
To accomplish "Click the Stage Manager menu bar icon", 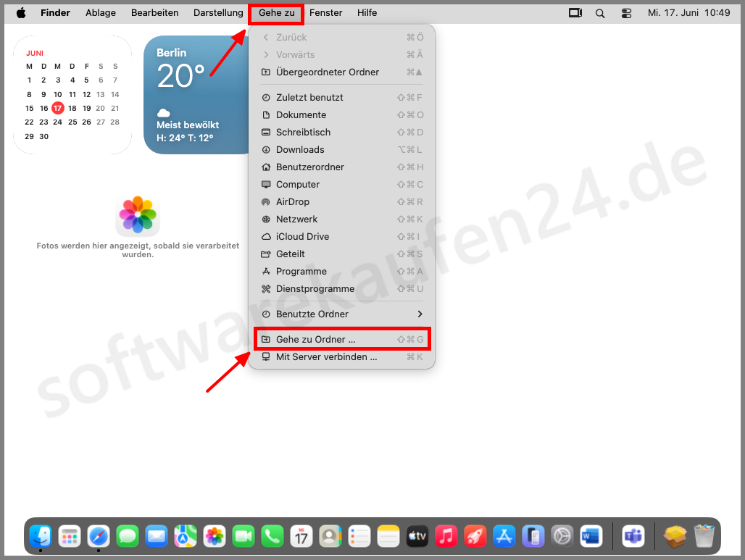I will (x=575, y=13).
